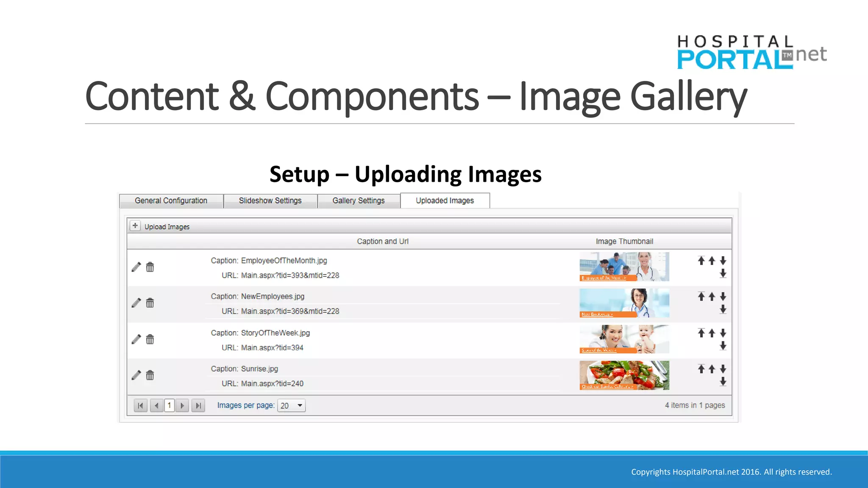The width and height of the screenshot is (868, 488).
Task: Click URL Main.aspx?tid=393&mtid=228
Action: [x=290, y=275]
